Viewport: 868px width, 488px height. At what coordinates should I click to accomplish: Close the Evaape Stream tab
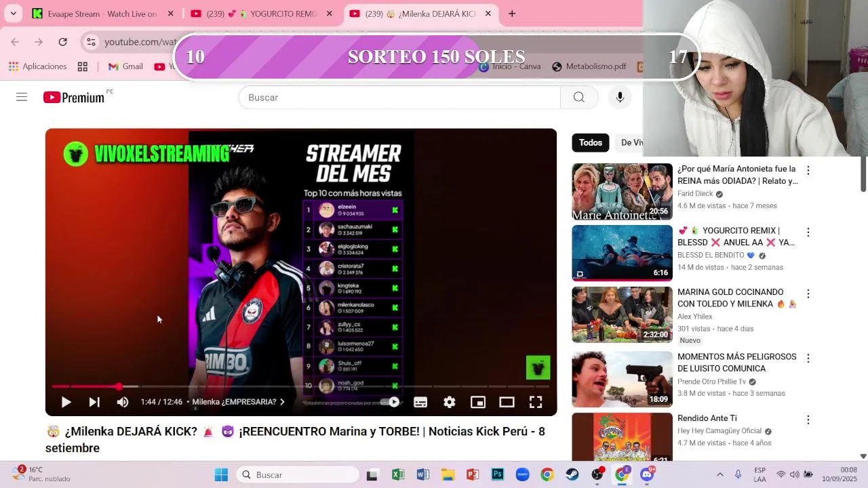pos(171,14)
